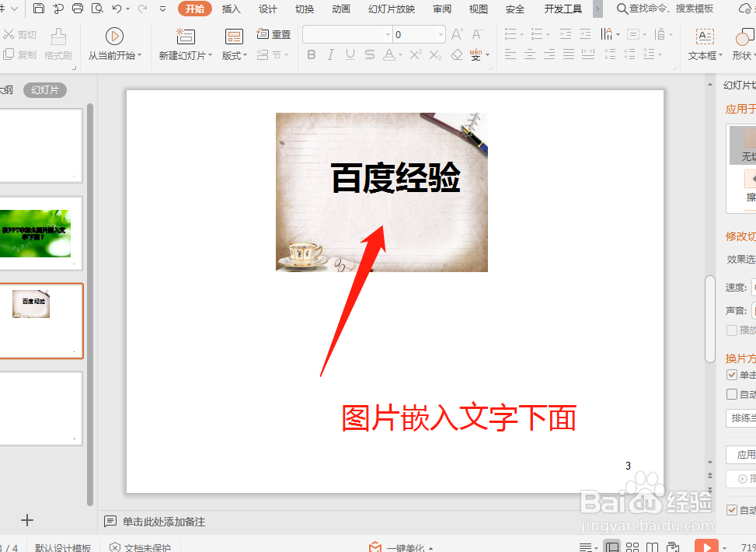Viewport: 756px width, 552px height.
Task: Expand the 从当前开始 dropdown arrow
Action: pos(139,55)
